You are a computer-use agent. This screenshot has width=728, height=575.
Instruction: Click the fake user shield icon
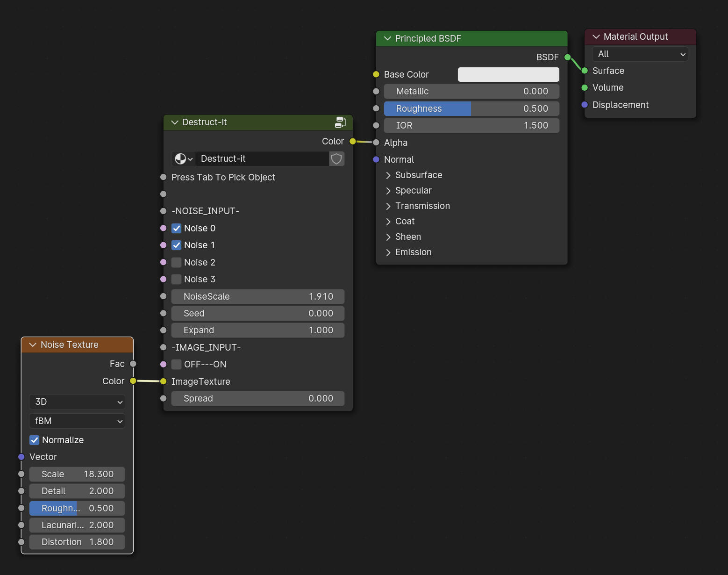tap(336, 159)
